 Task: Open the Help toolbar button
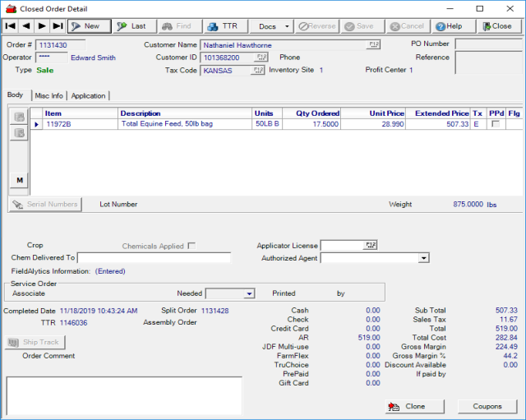click(x=450, y=26)
